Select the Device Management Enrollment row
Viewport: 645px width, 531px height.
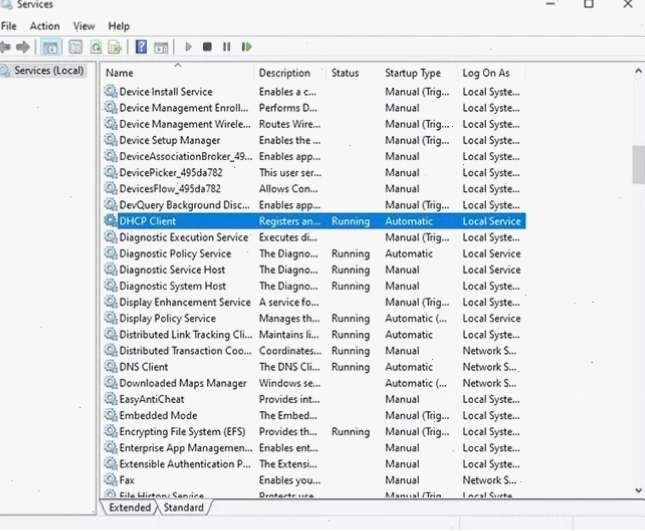[x=315, y=108]
